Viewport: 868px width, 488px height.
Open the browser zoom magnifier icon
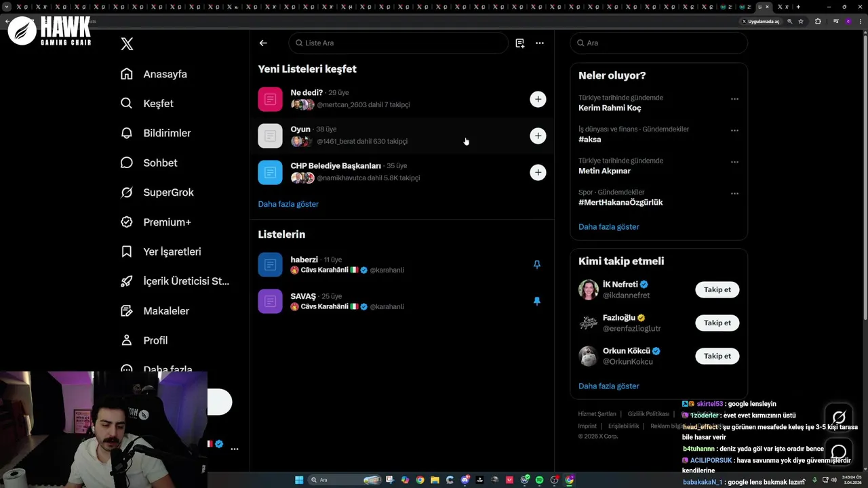click(789, 22)
